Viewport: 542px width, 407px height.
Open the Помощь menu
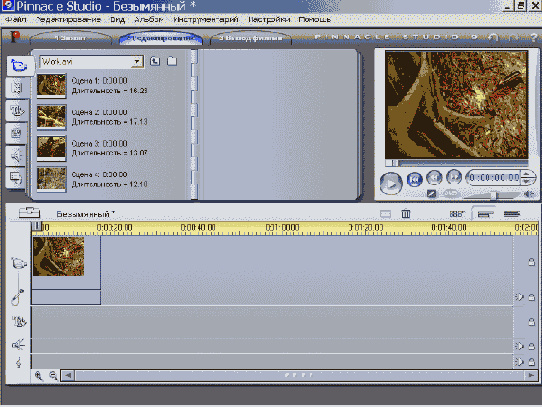315,20
